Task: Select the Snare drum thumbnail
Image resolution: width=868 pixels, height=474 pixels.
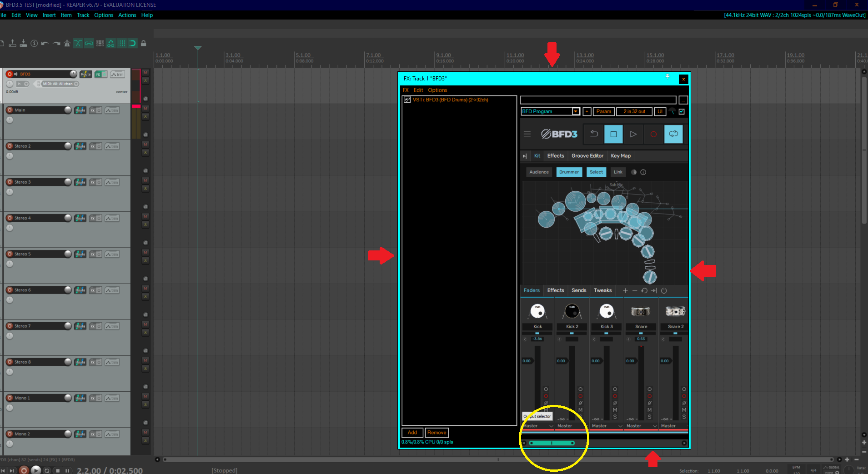Action: [x=641, y=311]
